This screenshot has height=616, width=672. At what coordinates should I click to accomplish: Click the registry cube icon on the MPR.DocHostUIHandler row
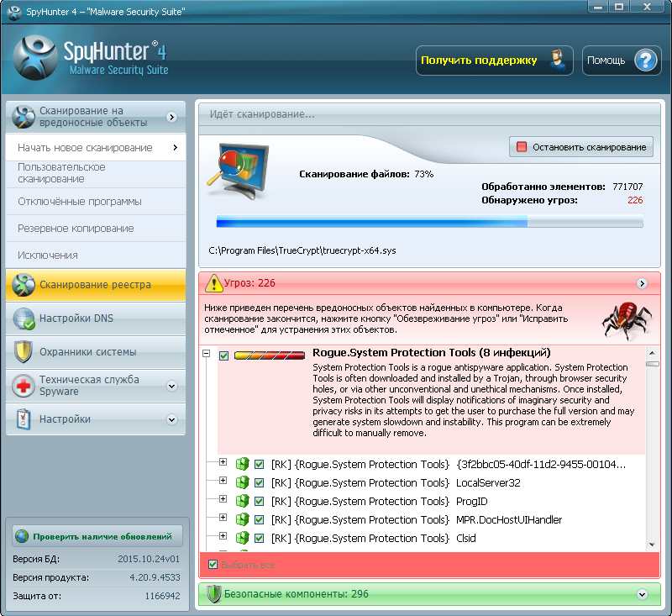(x=242, y=519)
